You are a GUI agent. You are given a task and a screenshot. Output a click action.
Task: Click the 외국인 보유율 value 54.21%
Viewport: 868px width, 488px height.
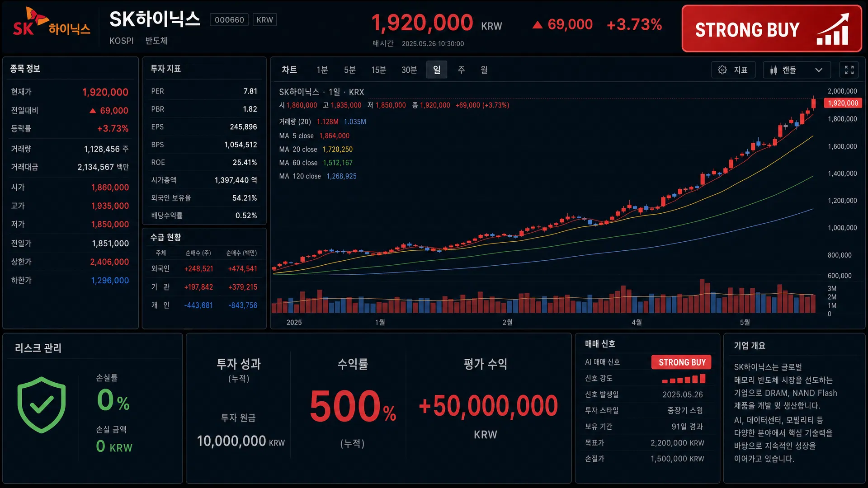coord(245,198)
